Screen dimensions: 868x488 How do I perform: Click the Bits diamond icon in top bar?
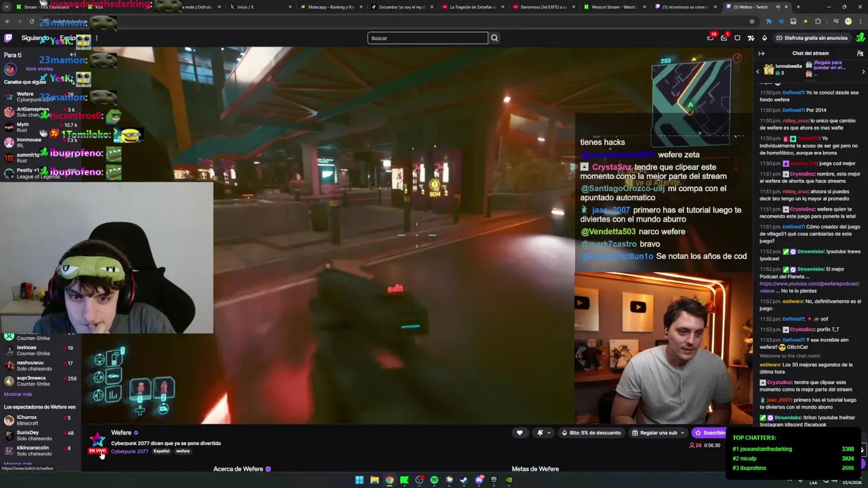(764, 38)
